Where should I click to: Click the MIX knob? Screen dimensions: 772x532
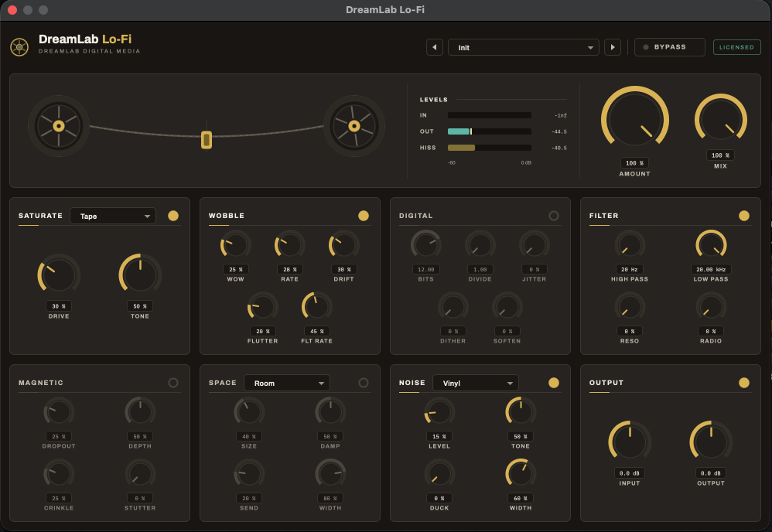pos(721,120)
